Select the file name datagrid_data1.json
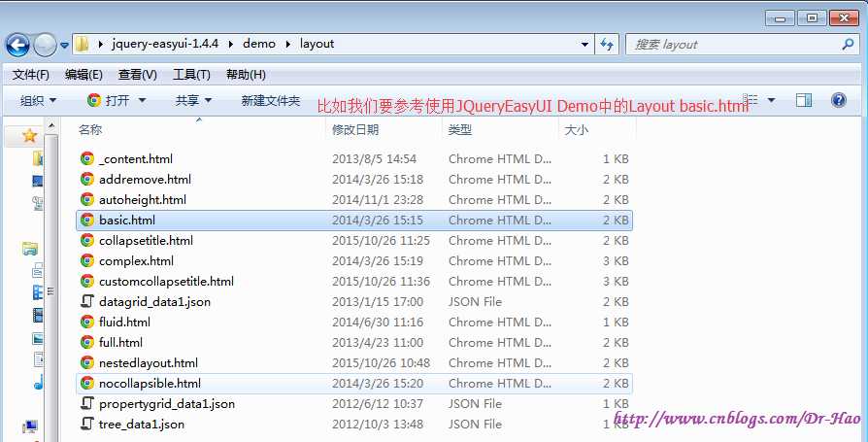The image size is (868, 442). pyautogui.click(x=155, y=302)
